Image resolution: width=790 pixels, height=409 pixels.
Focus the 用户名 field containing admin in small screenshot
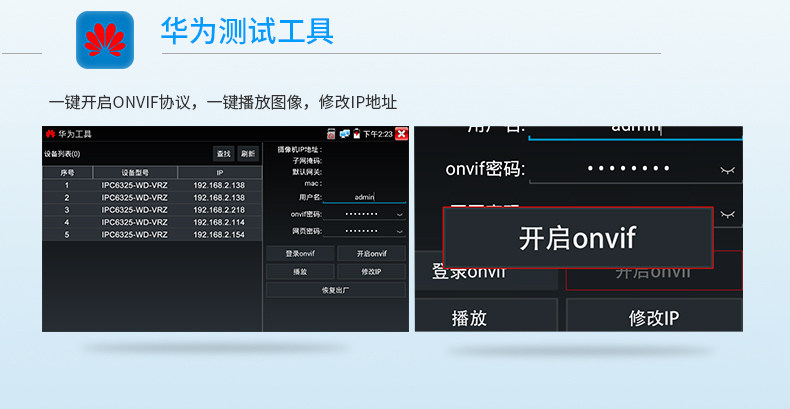(364, 197)
